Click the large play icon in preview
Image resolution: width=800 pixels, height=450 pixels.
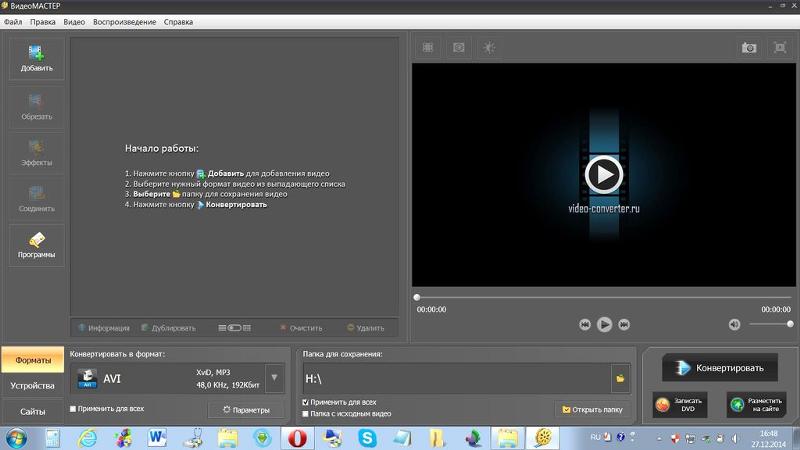pos(604,174)
